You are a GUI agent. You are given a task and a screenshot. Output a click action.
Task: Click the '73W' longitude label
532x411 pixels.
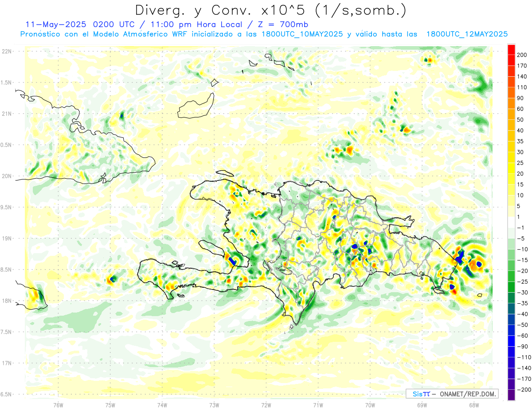point(214,404)
